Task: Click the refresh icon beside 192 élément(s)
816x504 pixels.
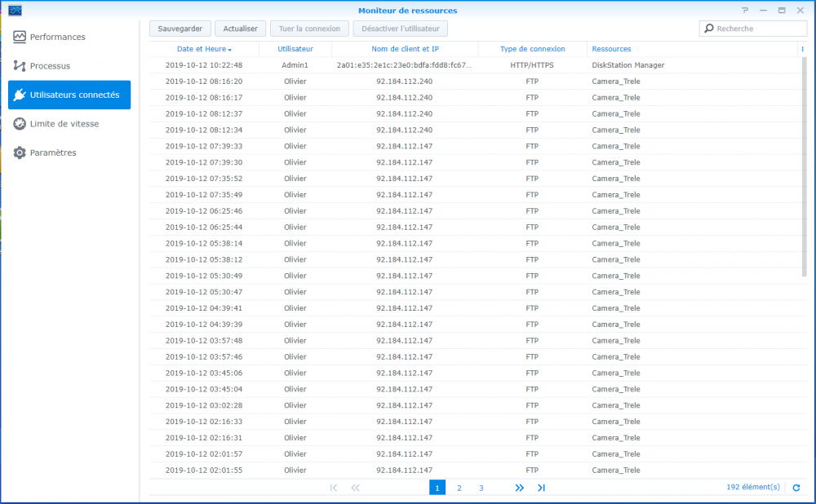Action: tap(796, 488)
